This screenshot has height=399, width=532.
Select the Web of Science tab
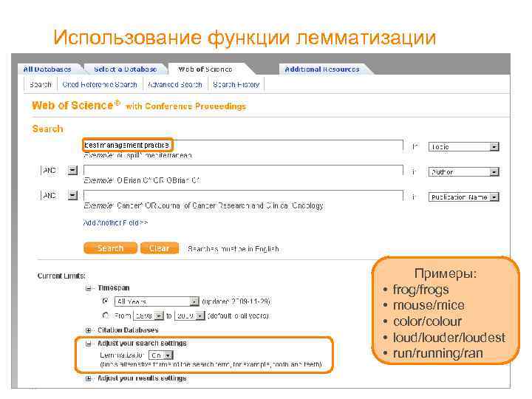click(205, 69)
